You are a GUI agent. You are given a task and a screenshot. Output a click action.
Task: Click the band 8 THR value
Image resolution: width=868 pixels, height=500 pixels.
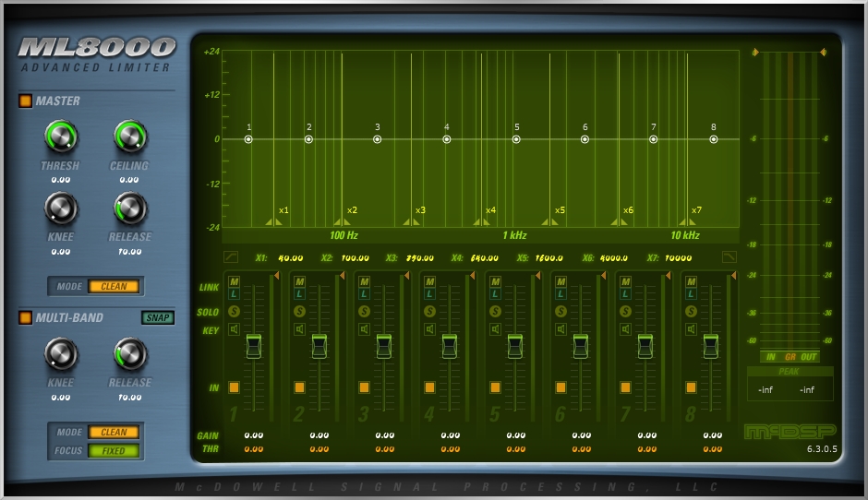click(x=713, y=449)
